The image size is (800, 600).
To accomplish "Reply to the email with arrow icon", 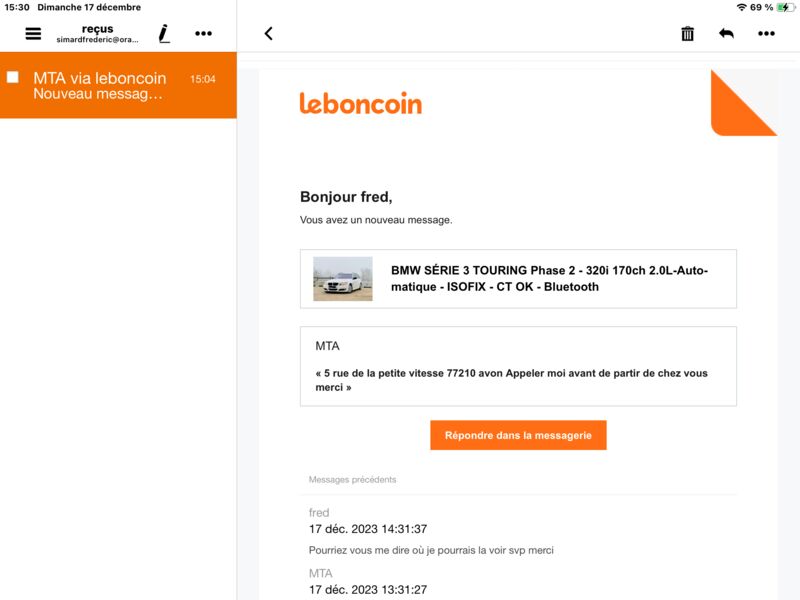I will click(726, 34).
